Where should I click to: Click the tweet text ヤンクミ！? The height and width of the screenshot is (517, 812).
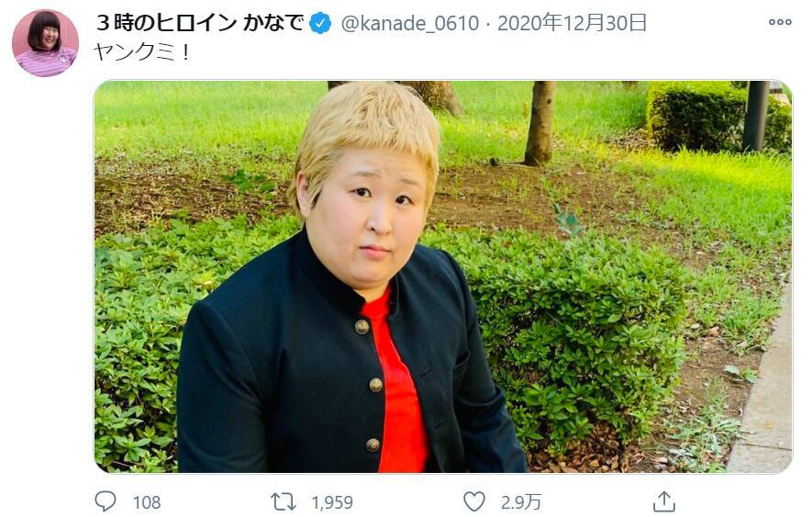coord(142,52)
